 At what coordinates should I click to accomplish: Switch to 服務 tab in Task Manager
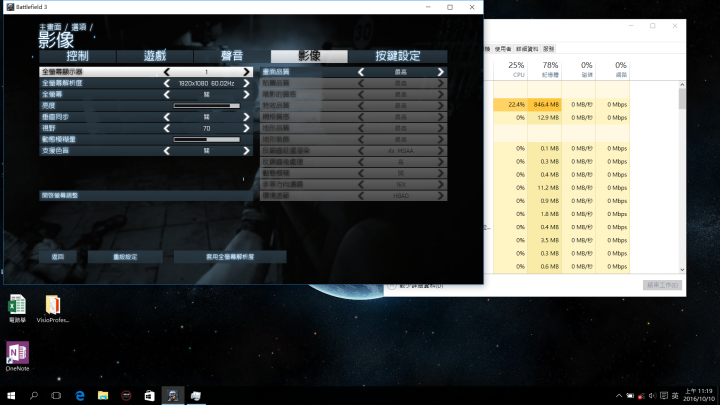point(549,49)
